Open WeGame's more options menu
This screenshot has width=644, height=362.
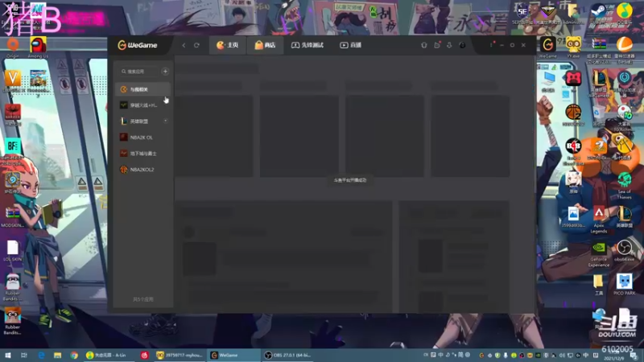pyautogui.click(x=491, y=45)
